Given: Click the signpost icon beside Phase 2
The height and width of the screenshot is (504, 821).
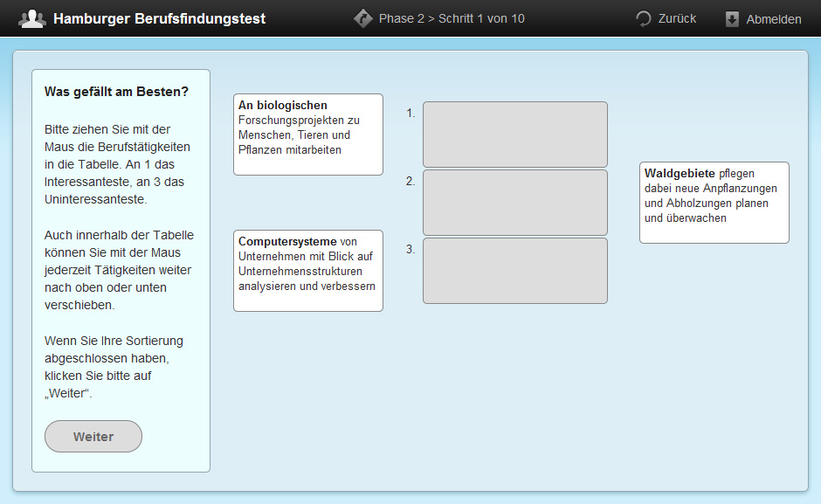Looking at the screenshot, I should (363, 18).
